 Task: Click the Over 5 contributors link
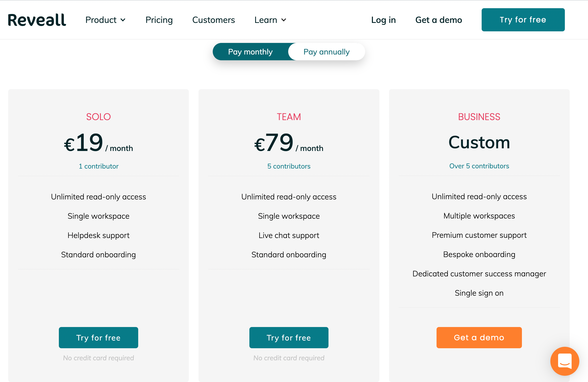coord(479,166)
